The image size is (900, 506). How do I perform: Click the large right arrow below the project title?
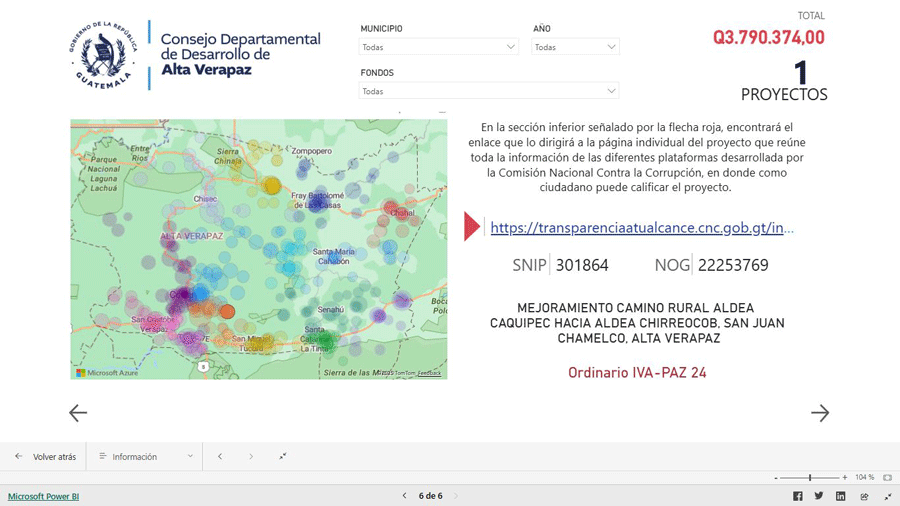820,413
